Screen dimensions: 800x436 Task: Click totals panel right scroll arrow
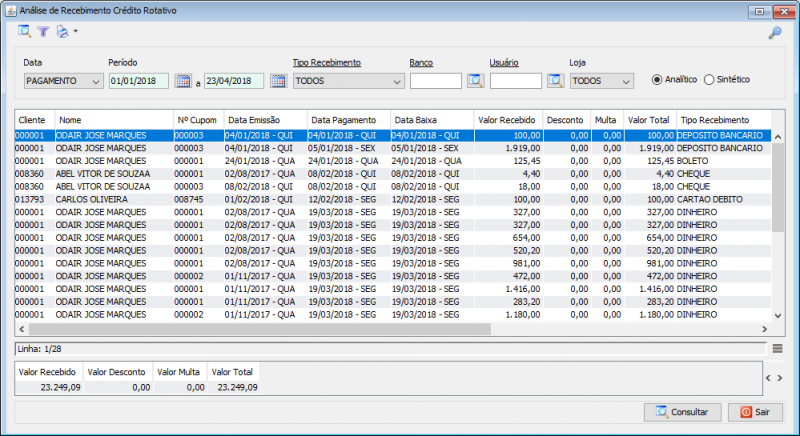780,378
